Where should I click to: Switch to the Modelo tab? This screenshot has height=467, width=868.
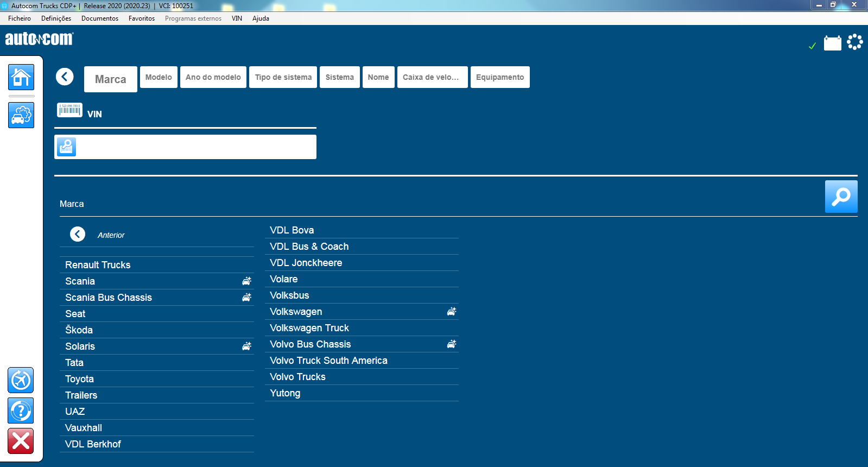159,77
